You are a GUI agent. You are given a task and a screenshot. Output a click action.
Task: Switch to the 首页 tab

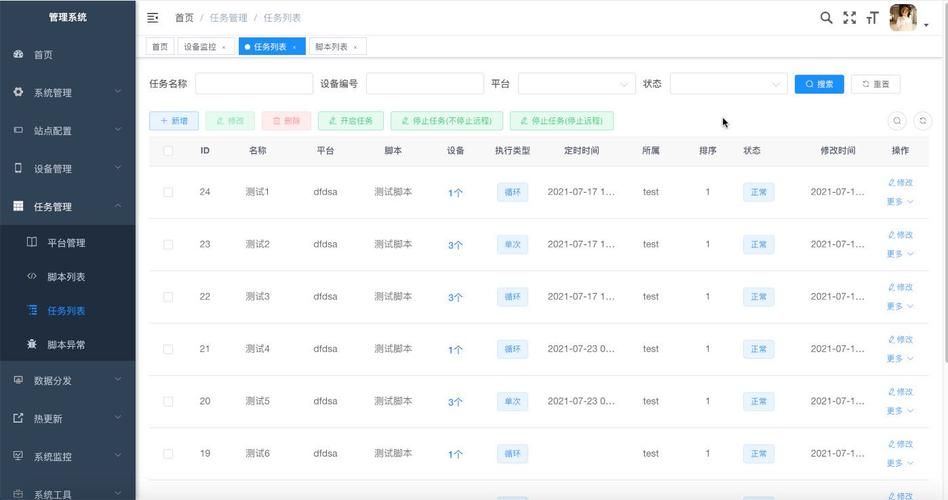point(160,47)
